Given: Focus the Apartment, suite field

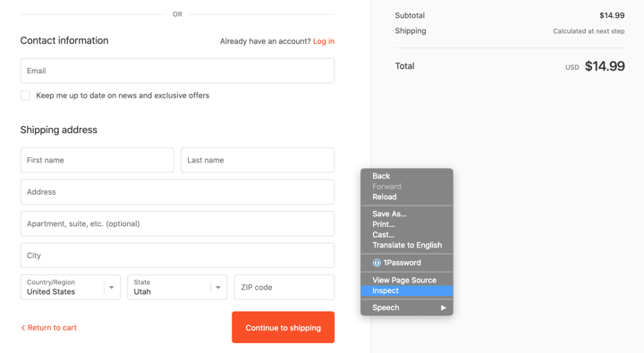Looking at the screenshot, I should (177, 223).
